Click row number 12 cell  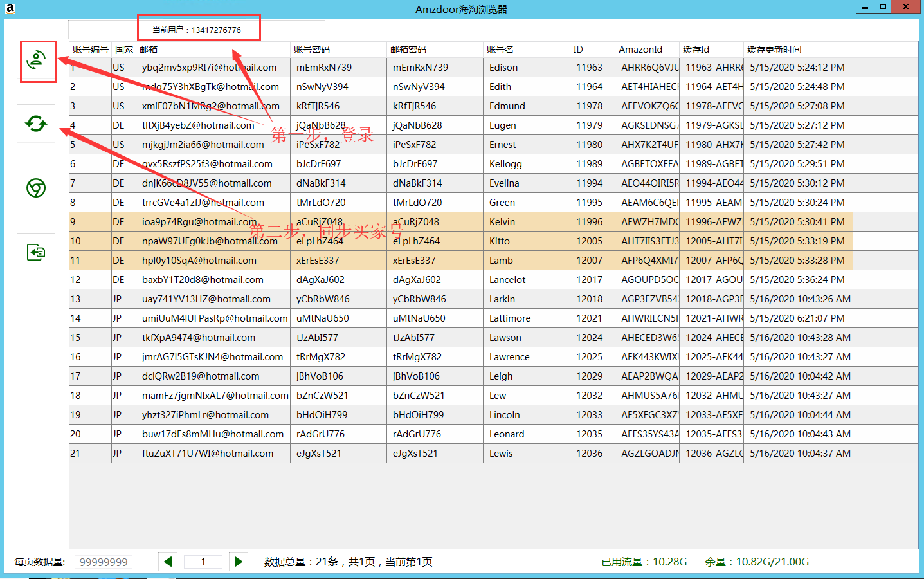(90, 280)
